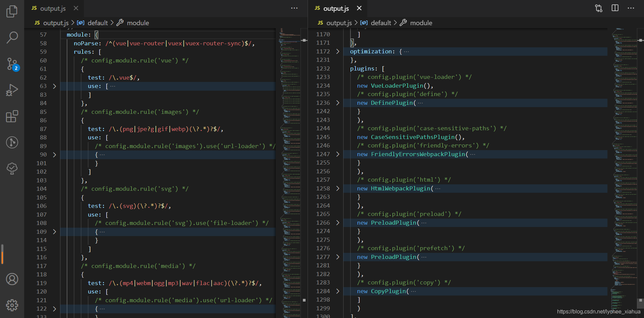This screenshot has height=318, width=644.
Task: Open the tree-shaped test view icon
Action: coord(12,169)
